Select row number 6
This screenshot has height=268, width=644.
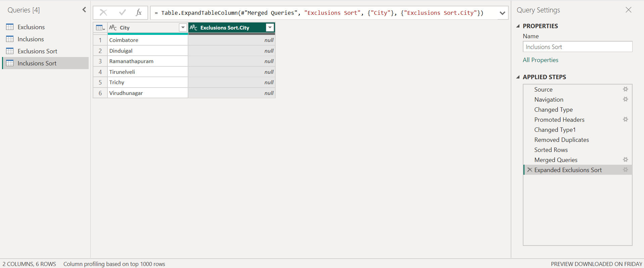(x=100, y=93)
